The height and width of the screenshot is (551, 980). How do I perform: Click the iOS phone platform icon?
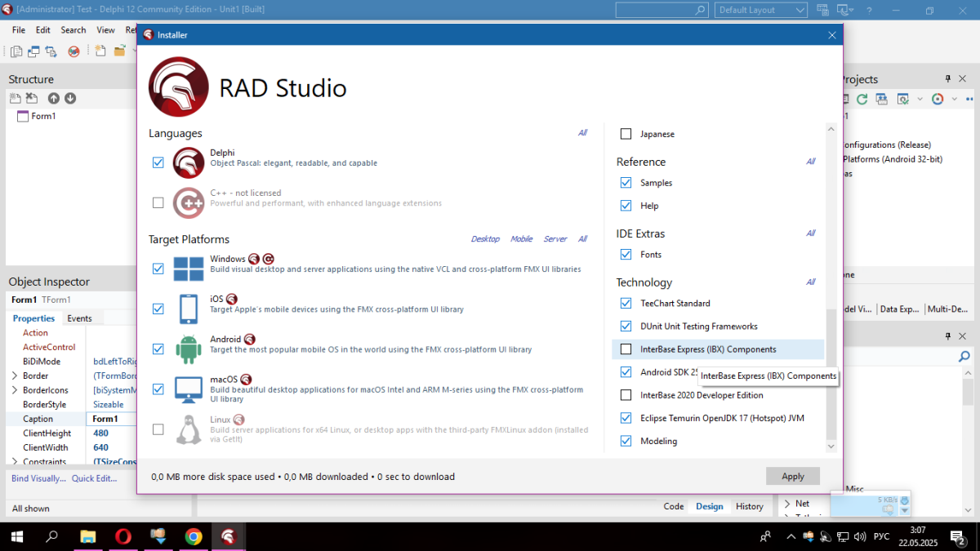(x=189, y=309)
